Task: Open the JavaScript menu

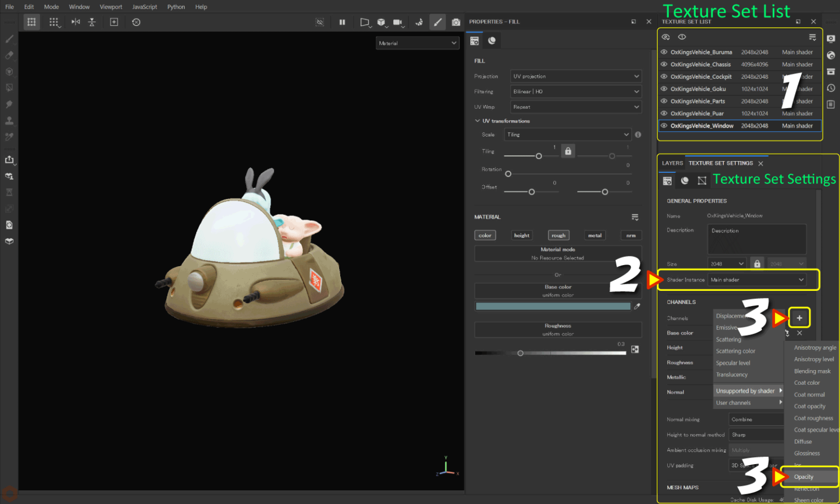Action: pos(144,7)
